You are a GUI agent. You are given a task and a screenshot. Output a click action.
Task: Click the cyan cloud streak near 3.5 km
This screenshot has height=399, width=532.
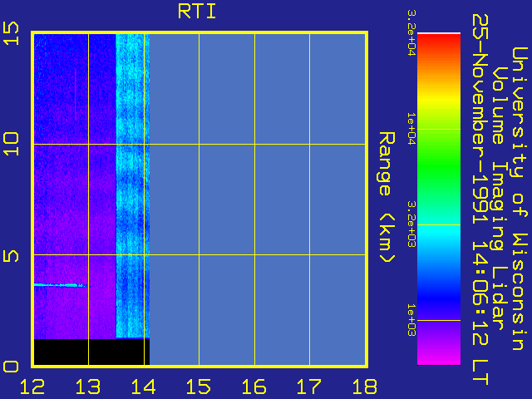coord(60,285)
